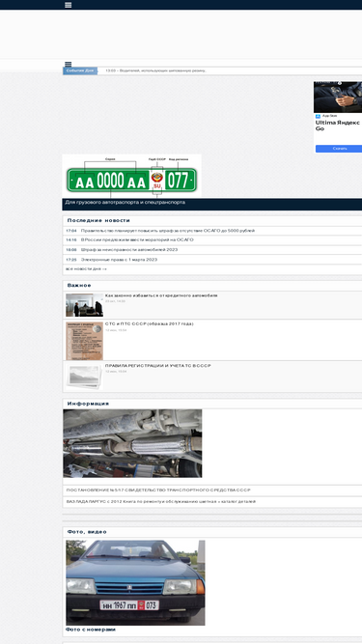Open the 13:03 ticker headline about шипованную резину
362x644 pixels.
pyautogui.click(x=155, y=70)
